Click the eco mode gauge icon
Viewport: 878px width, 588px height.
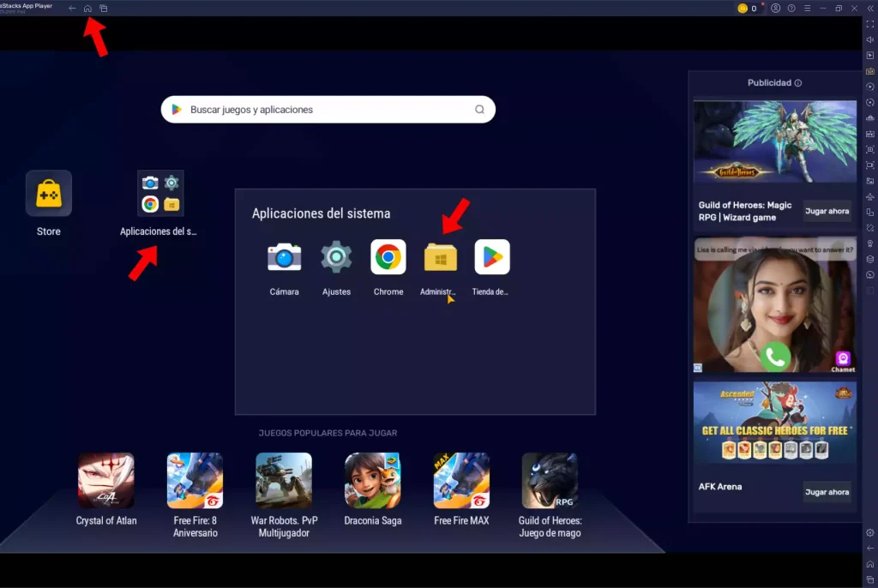(x=870, y=275)
